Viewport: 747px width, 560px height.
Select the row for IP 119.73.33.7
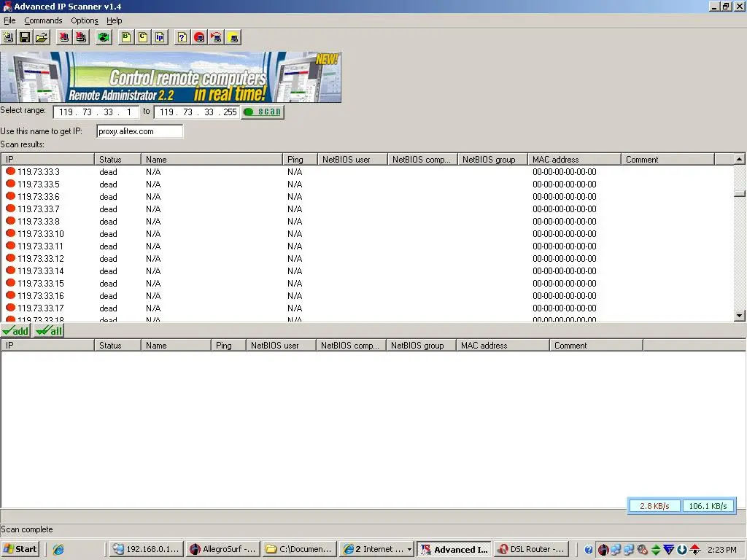click(x=367, y=209)
